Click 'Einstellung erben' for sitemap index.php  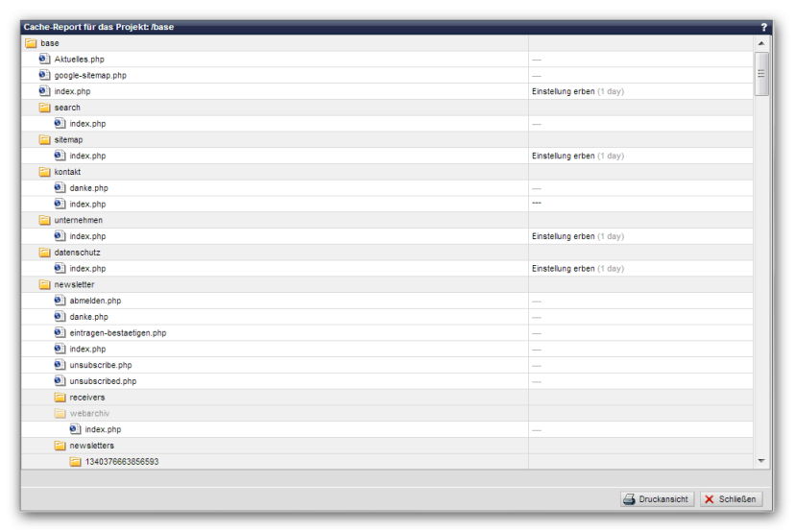coord(564,156)
